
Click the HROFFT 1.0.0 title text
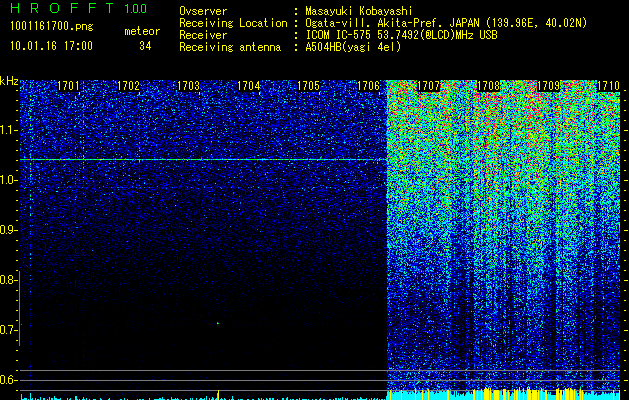[x=79, y=8]
